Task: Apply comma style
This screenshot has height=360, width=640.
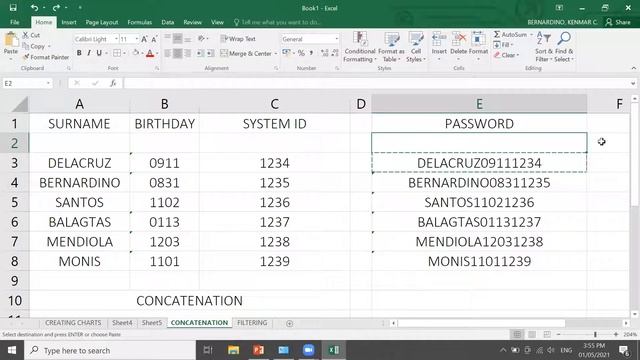Action: [x=311, y=53]
